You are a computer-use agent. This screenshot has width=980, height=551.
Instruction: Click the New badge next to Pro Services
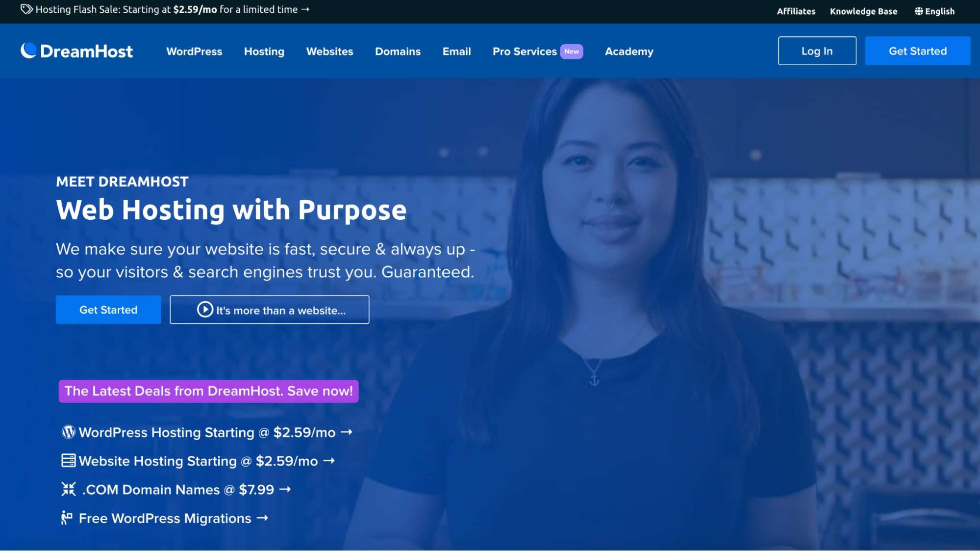click(x=572, y=52)
